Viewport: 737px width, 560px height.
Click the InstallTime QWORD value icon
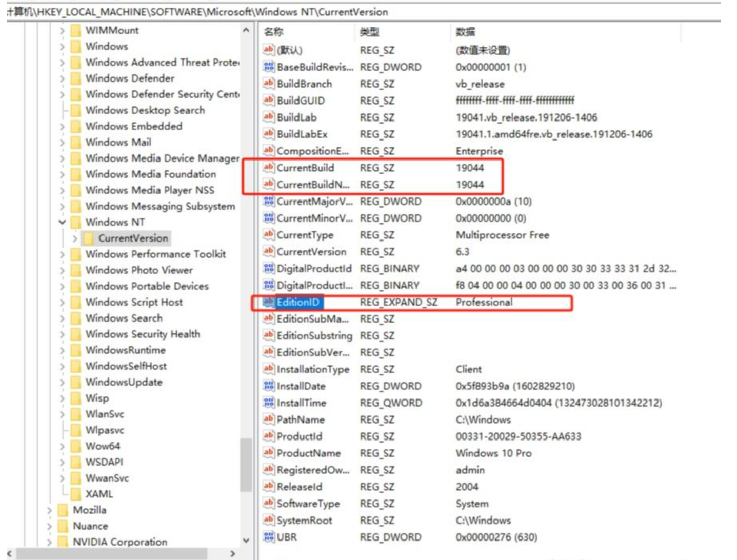[x=269, y=403]
